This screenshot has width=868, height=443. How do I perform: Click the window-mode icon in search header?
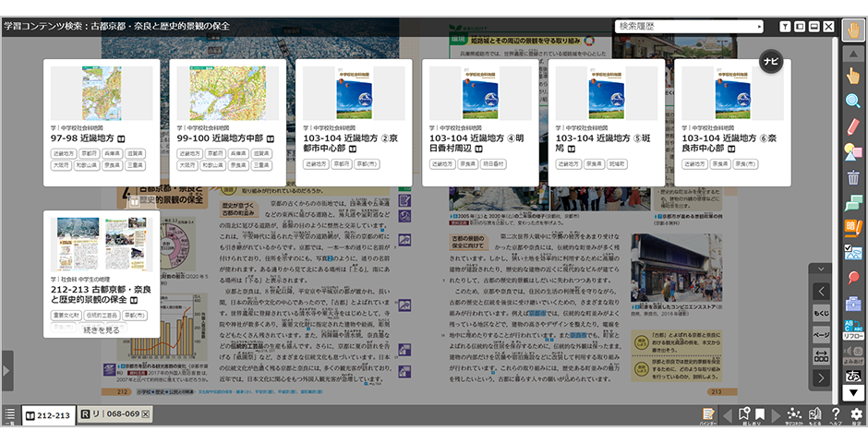tap(800, 26)
